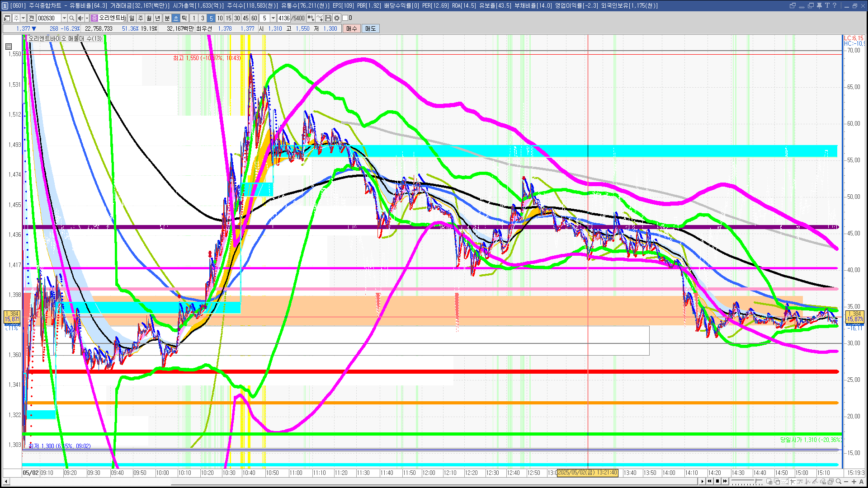Click the 매수 buy button
868x488 pixels.
coord(352,28)
